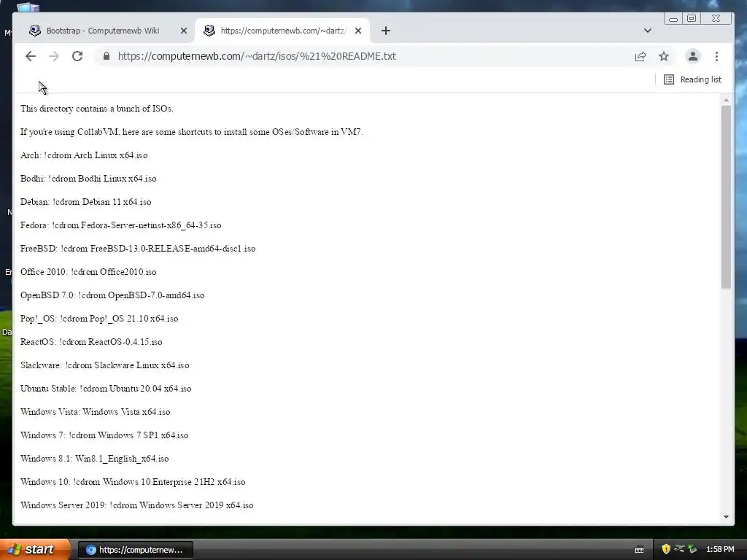Select the computernewb.com ~dartz tab

point(282,31)
